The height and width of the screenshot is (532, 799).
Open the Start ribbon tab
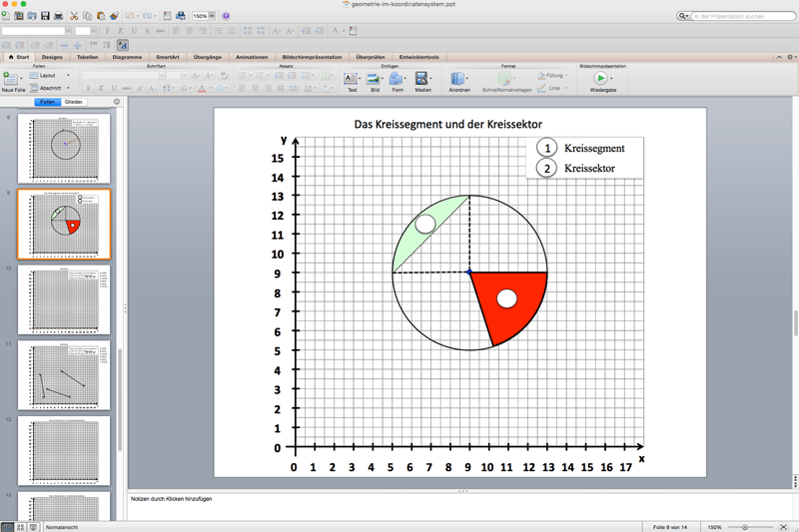pyautogui.click(x=19, y=57)
